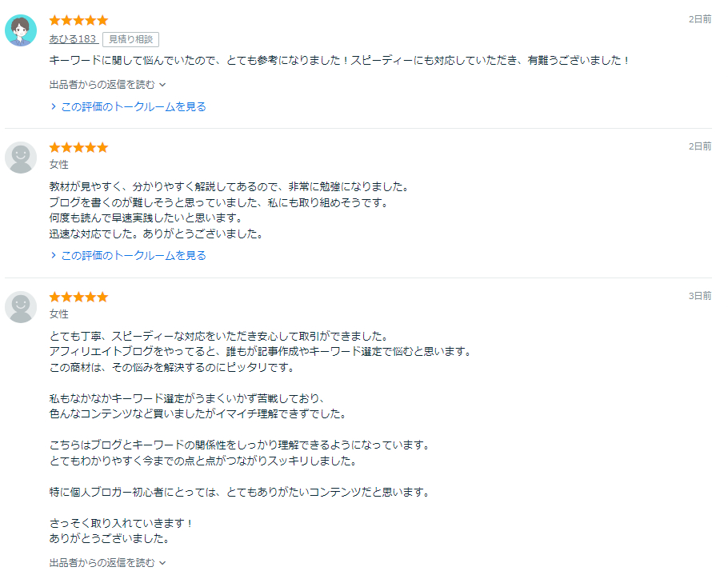Click the middle star of the bottom review's rating
The image size is (728, 579).
[x=78, y=296]
